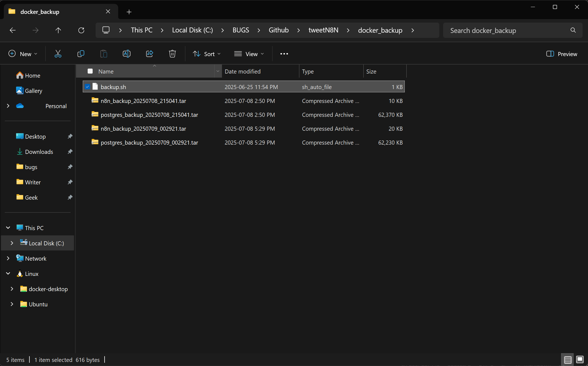588x366 pixels.
Task: Switch to large thumbnails view in status bar
Action: pos(580,360)
